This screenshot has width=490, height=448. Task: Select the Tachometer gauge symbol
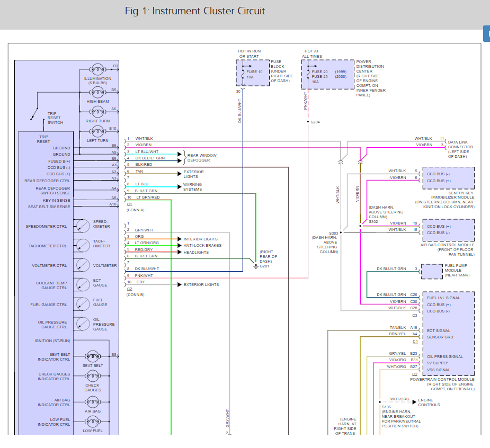(83, 246)
